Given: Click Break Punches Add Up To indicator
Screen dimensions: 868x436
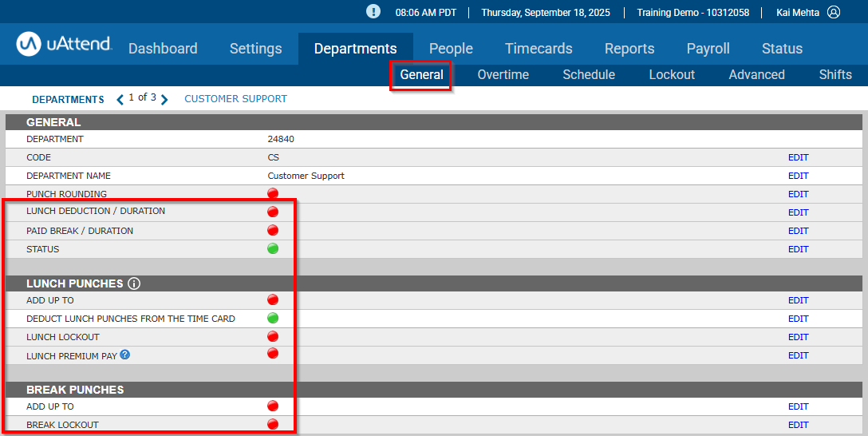Looking at the screenshot, I should (273, 406).
